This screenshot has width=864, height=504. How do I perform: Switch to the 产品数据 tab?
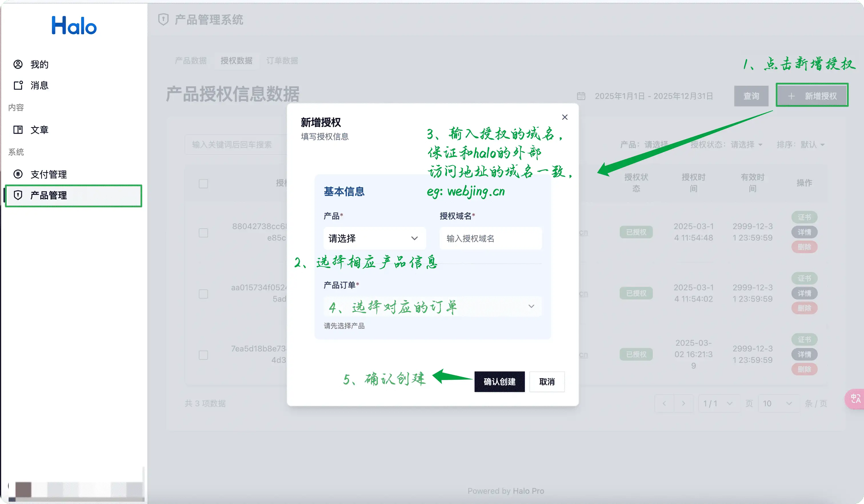[191, 60]
